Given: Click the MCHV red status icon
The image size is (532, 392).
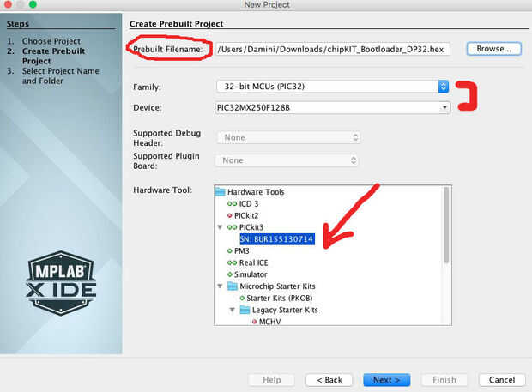Looking at the screenshot, I should (x=255, y=322).
